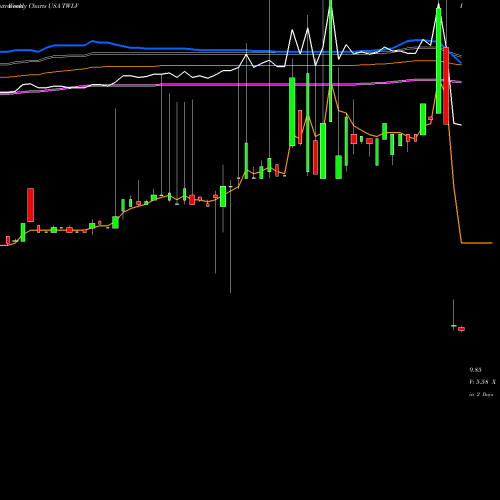Click the 'in 2 Days' label

(x=481, y=394)
